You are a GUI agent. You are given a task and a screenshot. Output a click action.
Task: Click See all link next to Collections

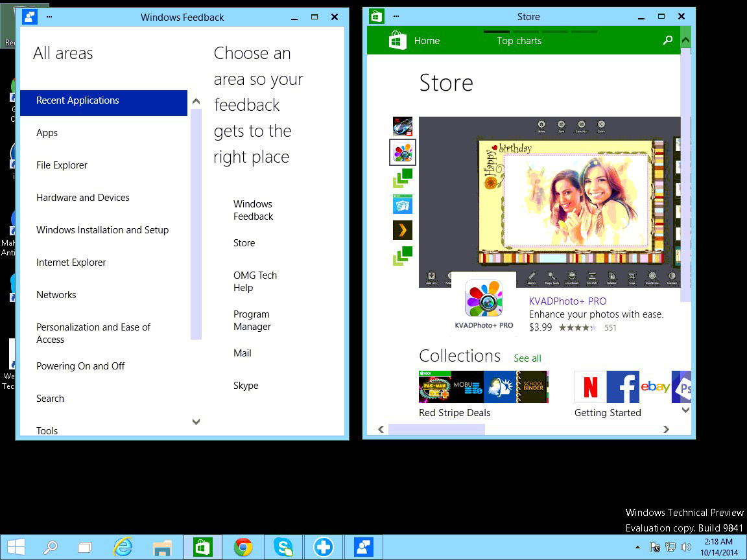pos(527,358)
